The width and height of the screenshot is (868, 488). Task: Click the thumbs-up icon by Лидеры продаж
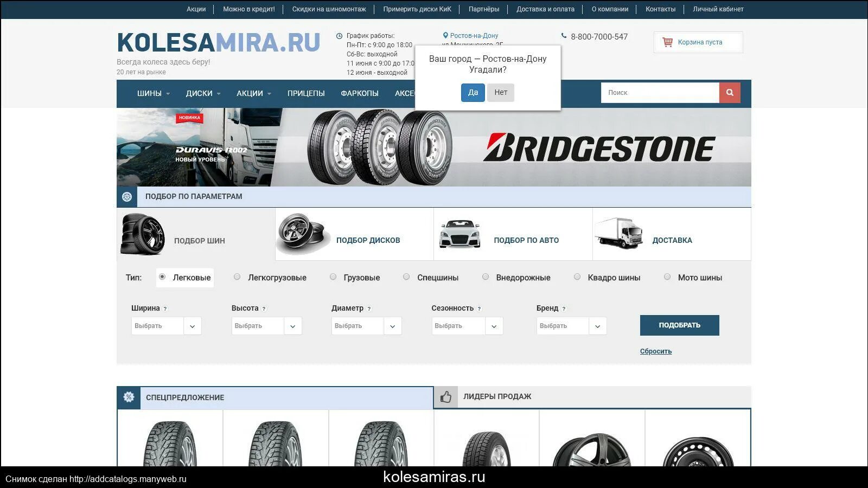coord(446,397)
